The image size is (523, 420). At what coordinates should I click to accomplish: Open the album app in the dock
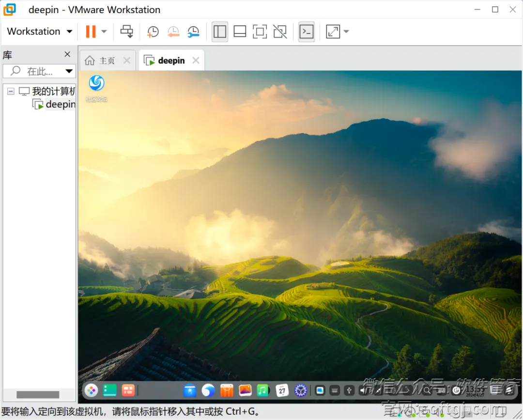(245, 390)
